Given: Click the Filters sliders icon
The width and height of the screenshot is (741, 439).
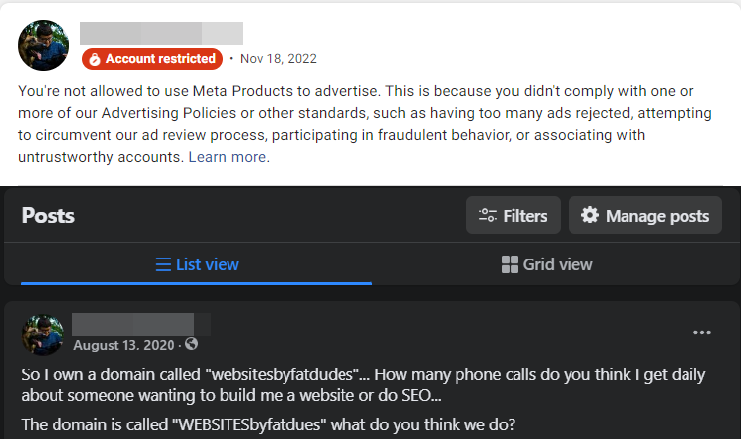Looking at the screenshot, I should [x=488, y=215].
